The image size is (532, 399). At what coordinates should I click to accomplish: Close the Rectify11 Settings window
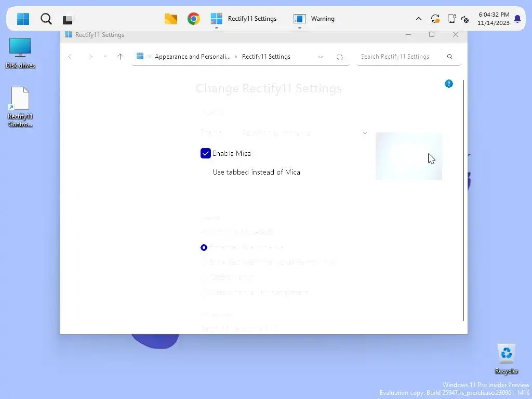[456, 34]
